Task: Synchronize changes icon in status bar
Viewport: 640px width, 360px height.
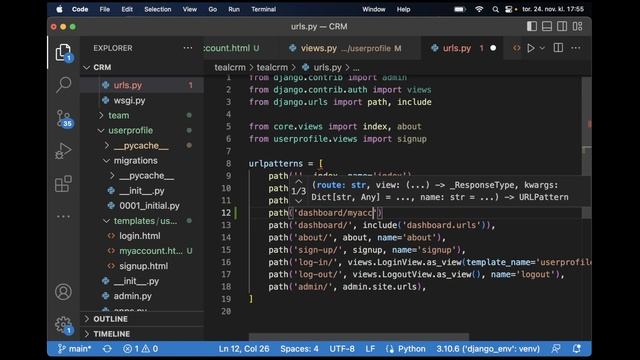Action: click(x=107, y=349)
